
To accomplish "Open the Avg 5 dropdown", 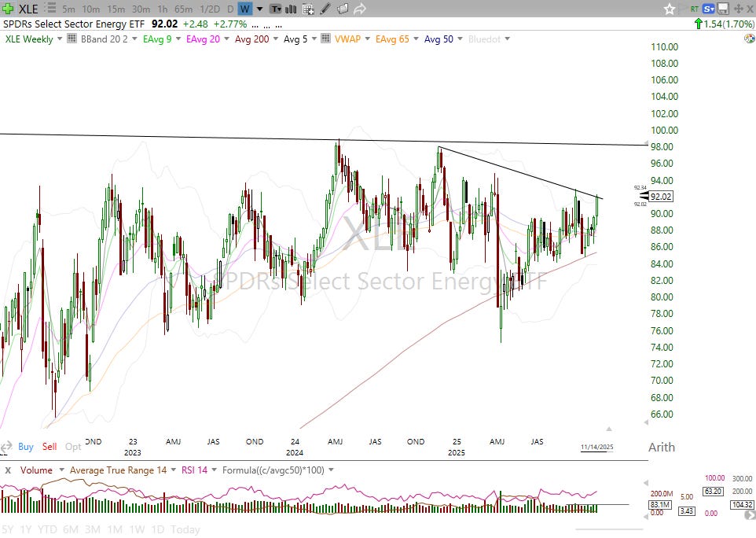I will pyautogui.click(x=314, y=39).
